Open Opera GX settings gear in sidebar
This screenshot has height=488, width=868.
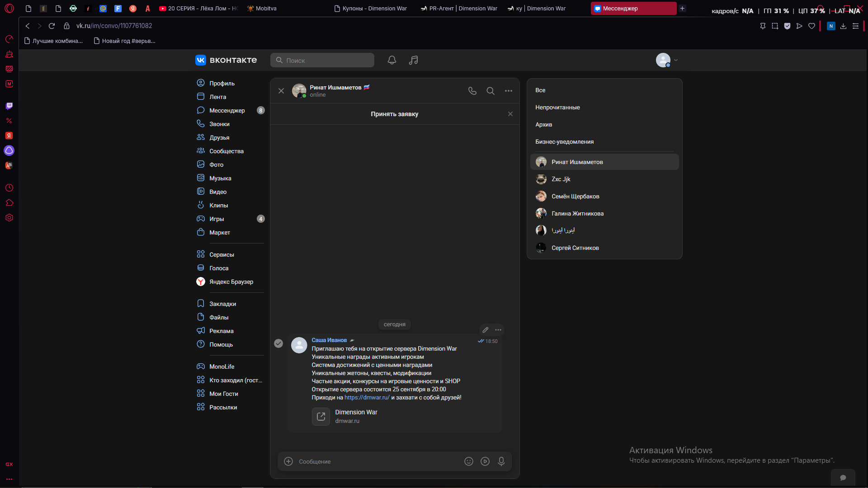coord(9,218)
